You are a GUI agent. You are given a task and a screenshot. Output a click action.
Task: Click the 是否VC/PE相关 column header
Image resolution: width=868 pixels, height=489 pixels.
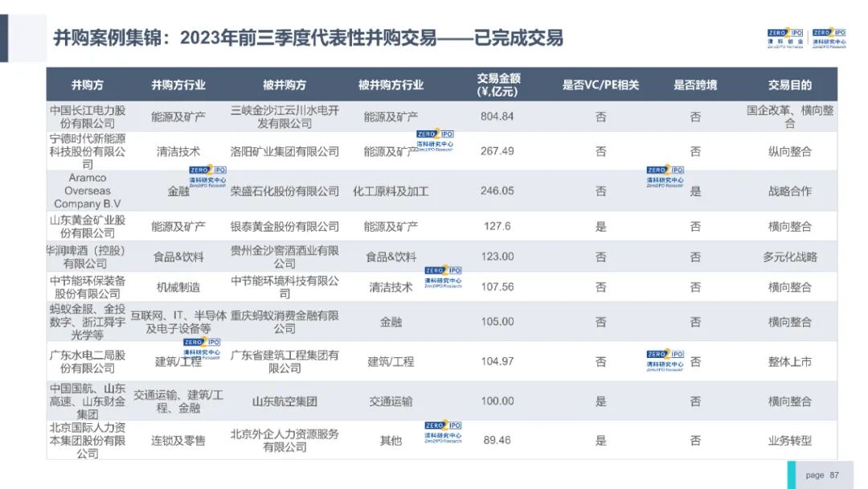pos(600,84)
